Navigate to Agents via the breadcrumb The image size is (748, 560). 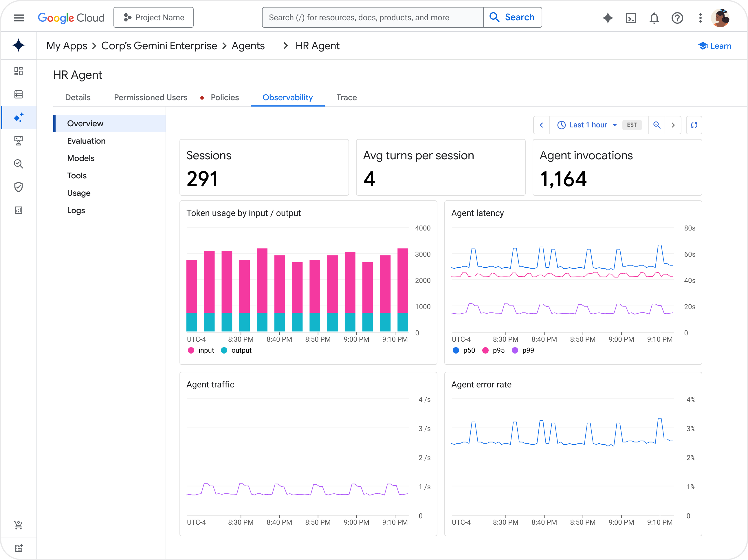click(248, 46)
